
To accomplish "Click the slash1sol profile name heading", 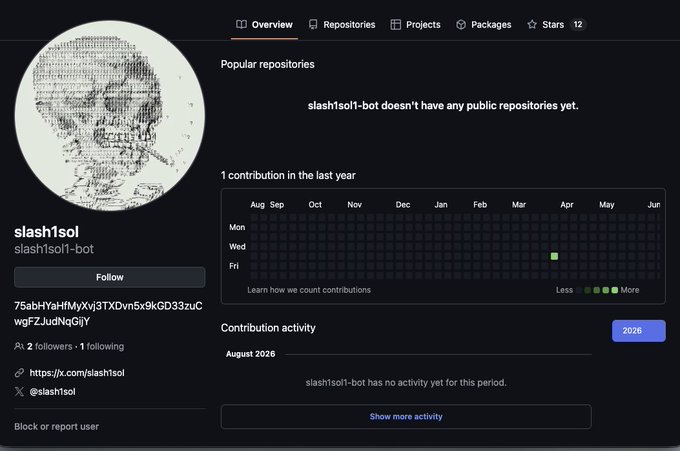I will tap(46, 232).
